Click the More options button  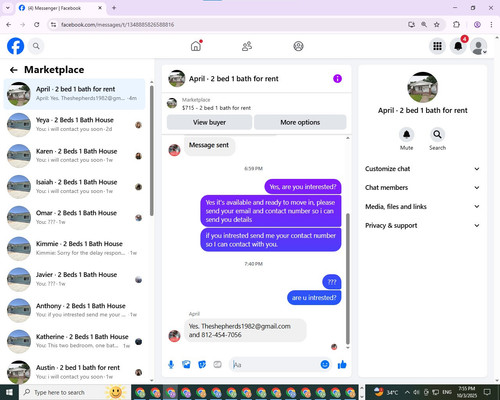[x=300, y=122]
